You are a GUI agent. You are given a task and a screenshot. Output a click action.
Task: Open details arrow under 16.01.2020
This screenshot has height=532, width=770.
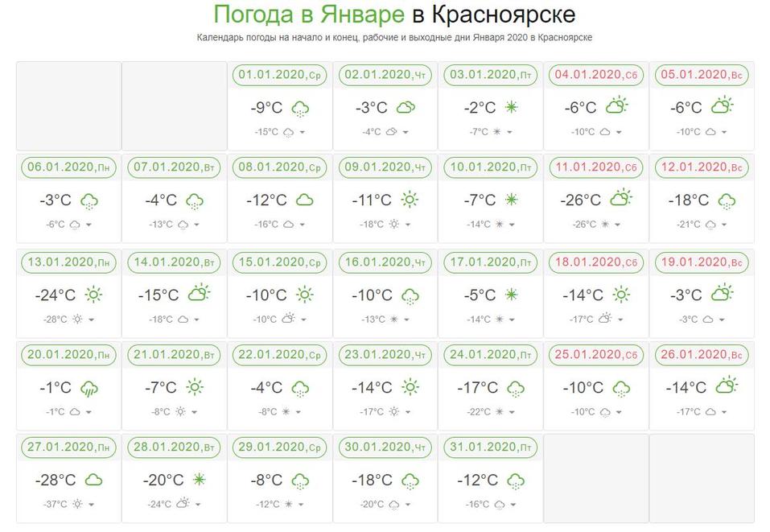point(406,320)
